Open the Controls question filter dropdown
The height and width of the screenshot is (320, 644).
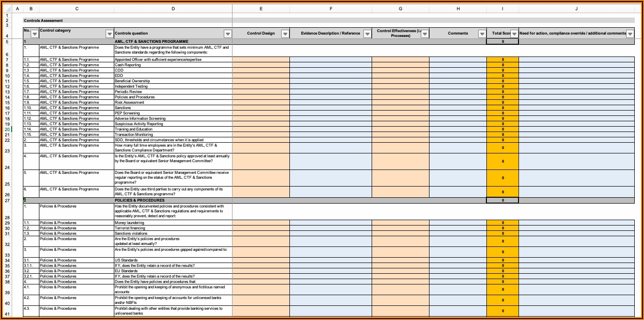click(228, 34)
